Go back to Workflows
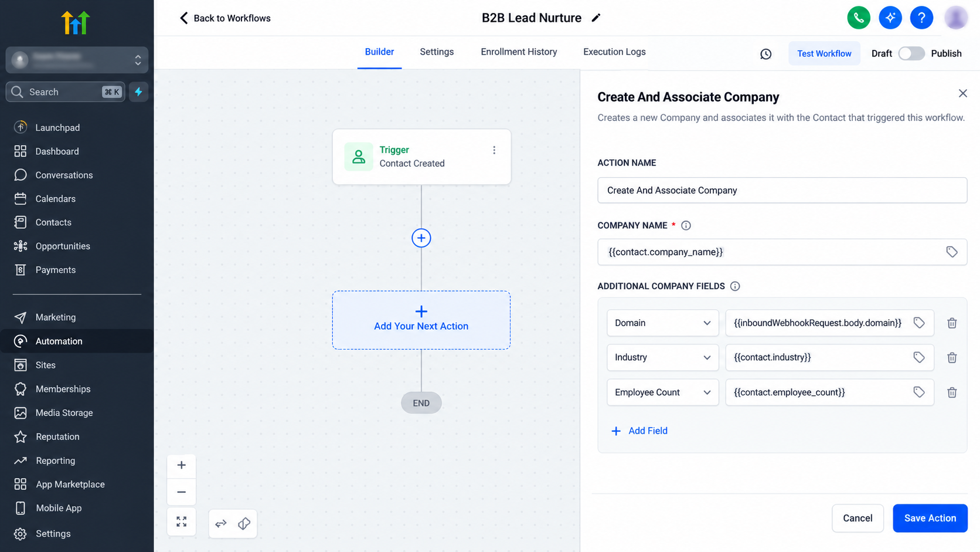980x552 pixels. [225, 18]
